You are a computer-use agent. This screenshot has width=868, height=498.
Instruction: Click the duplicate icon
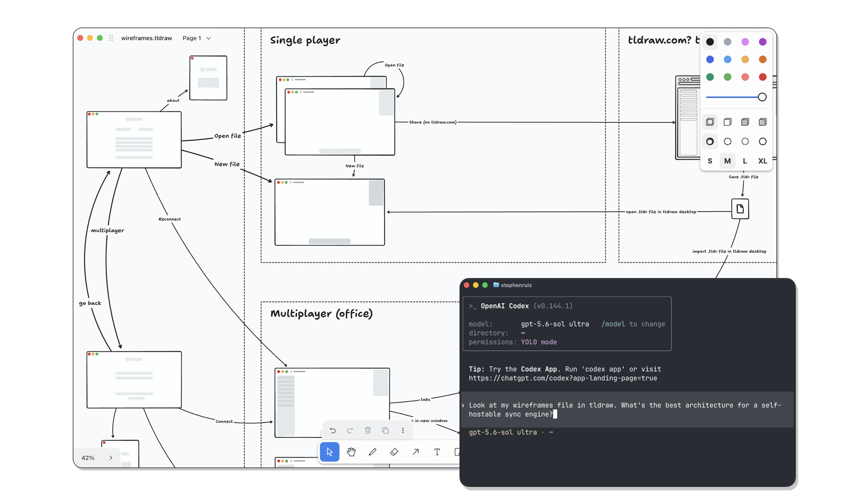385,430
